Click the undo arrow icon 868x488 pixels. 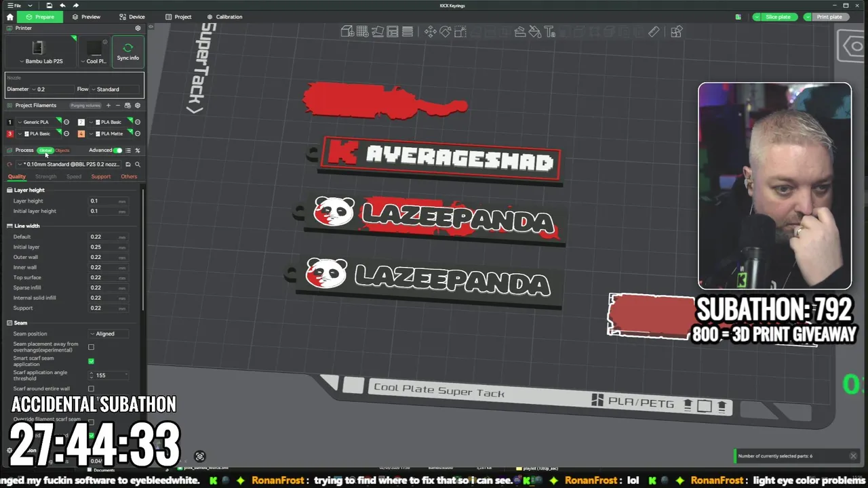tap(62, 5)
